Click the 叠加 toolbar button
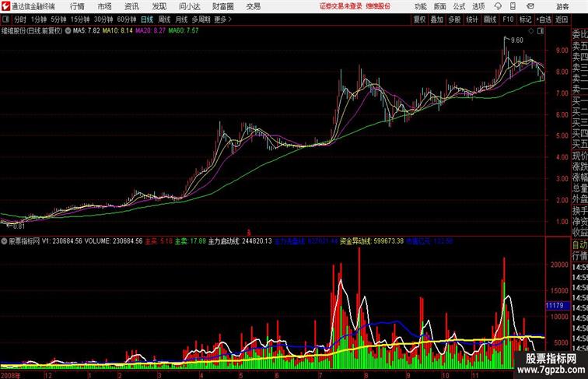The width and height of the screenshot is (588, 379). coord(437,19)
